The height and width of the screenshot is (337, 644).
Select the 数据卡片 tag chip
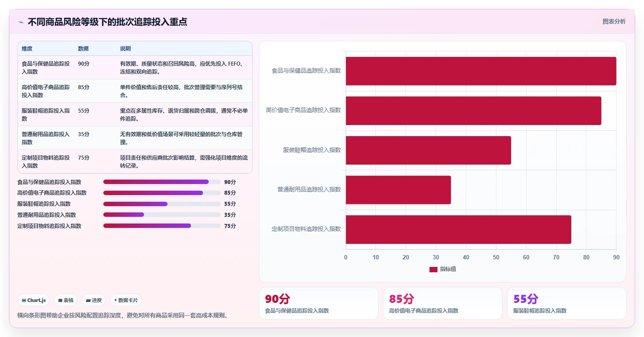tap(126, 300)
